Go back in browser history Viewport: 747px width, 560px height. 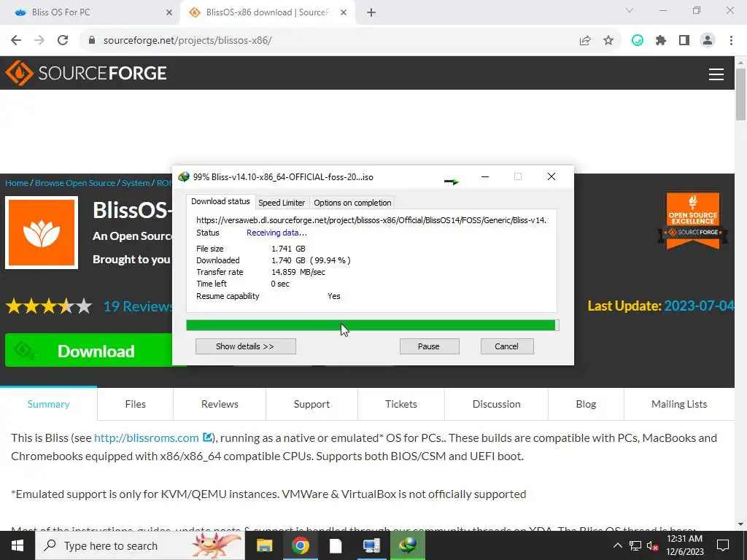16,41
